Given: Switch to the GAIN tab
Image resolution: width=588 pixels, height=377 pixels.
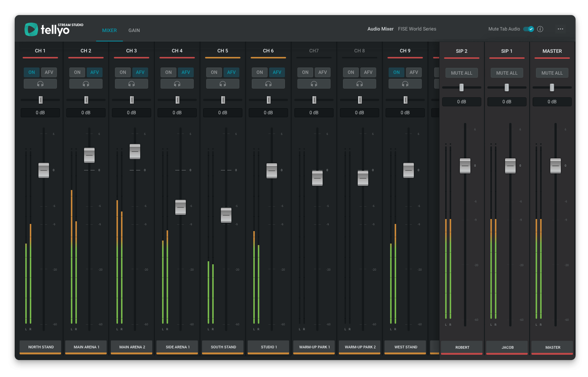Looking at the screenshot, I should [x=134, y=31].
